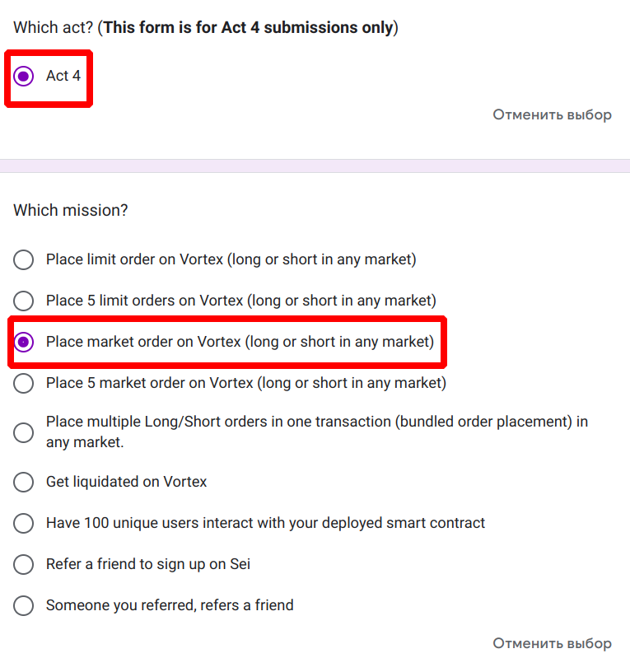Pick 'Place 5 market order on Vortex' radio circle

pyautogui.click(x=24, y=383)
